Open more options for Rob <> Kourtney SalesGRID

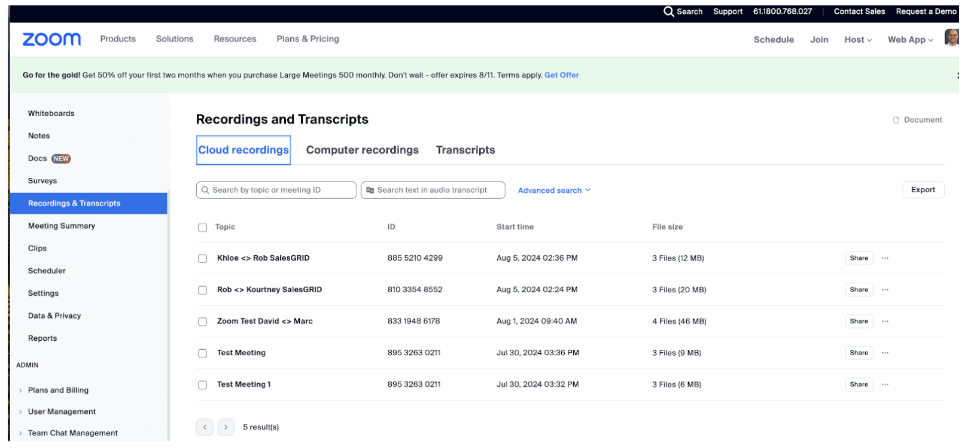pyautogui.click(x=885, y=290)
